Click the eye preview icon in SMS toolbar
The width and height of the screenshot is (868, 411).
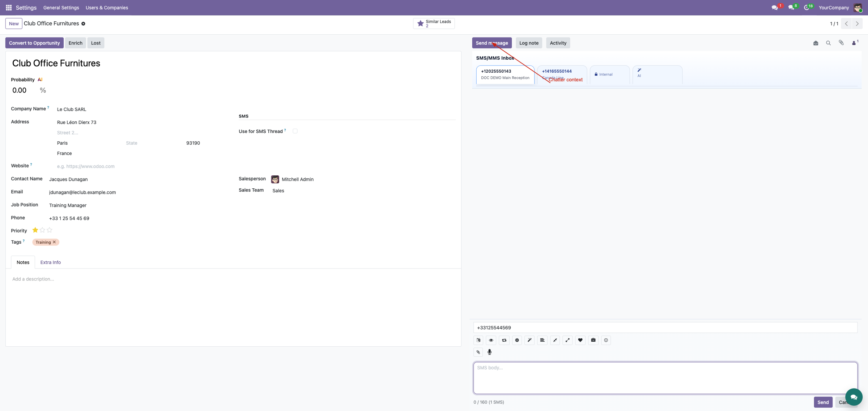[491, 340]
